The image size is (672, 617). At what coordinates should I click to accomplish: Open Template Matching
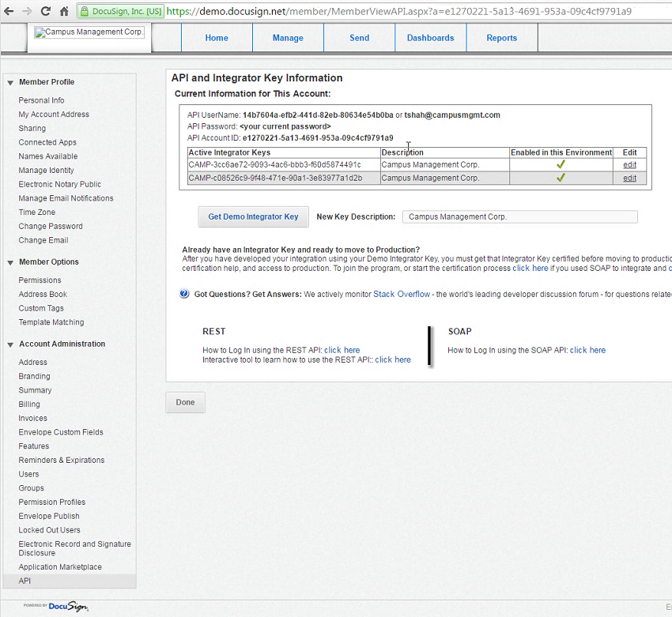[x=51, y=322]
